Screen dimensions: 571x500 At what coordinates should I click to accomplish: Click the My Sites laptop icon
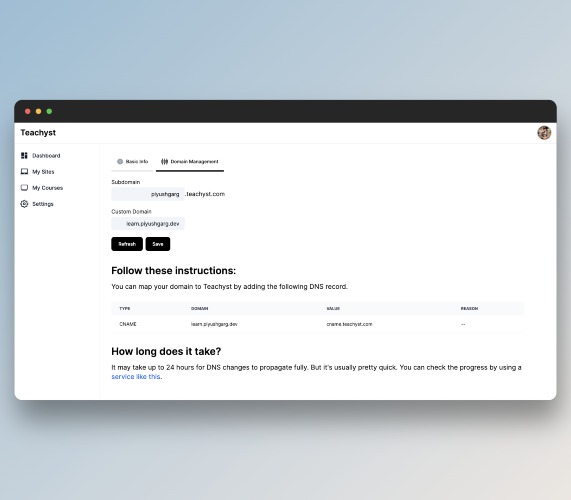coord(24,172)
